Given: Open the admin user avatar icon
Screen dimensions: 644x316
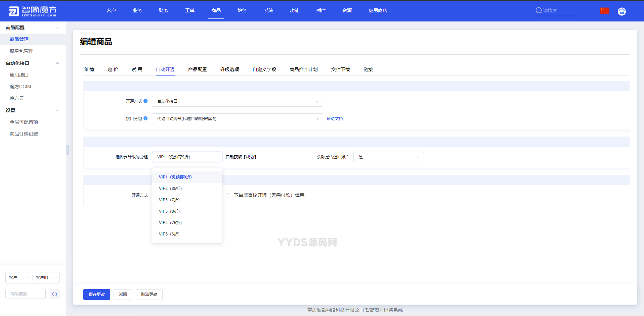Looking at the screenshot, I should pyautogui.click(x=621, y=11).
